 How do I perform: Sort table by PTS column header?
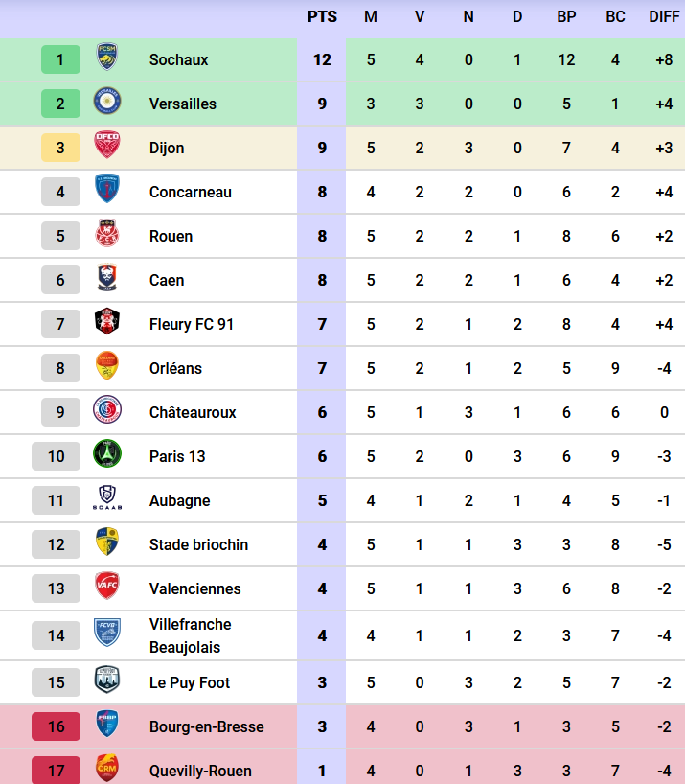322,17
